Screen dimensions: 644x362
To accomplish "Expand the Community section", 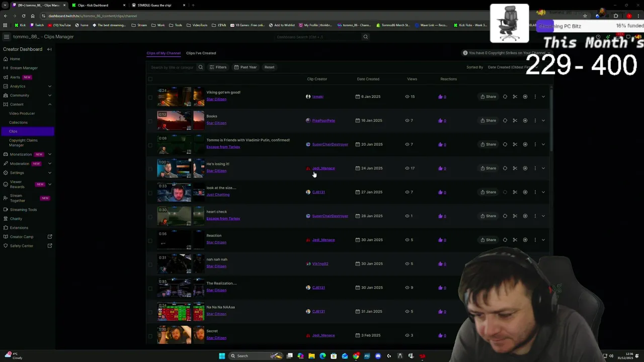I will coord(49,95).
